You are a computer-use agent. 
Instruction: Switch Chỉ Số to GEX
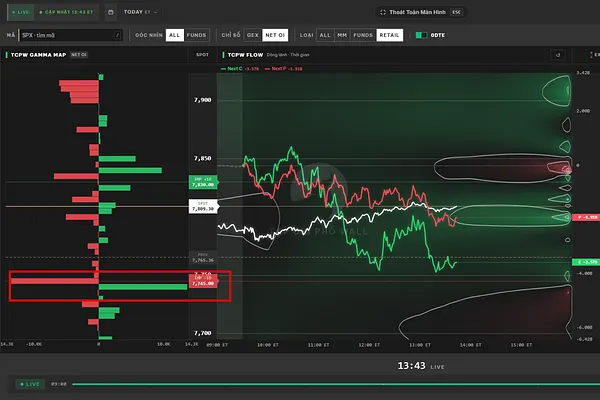point(253,35)
